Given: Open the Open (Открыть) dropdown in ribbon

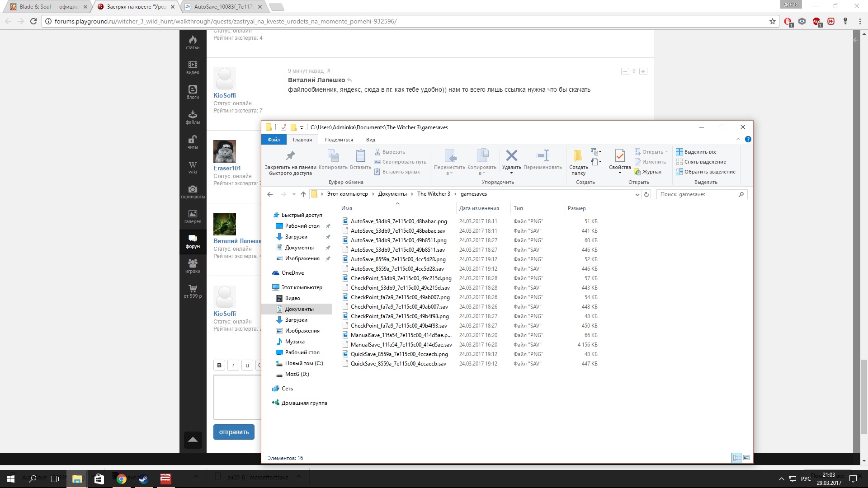Looking at the screenshot, I should (x=651, y=152).
